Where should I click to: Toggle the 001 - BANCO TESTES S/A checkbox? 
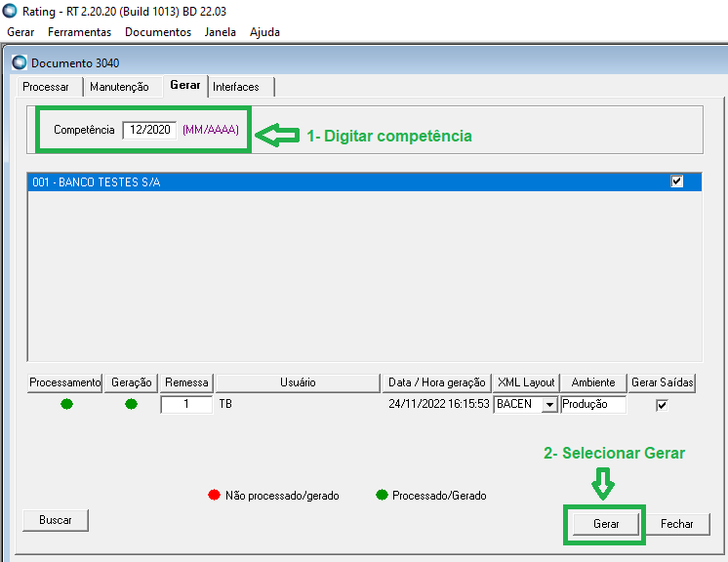pyautogui.click(x=677, y=181)
